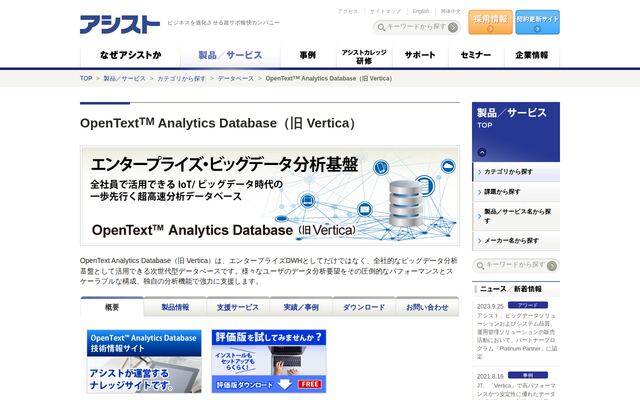Click 製品/サービス breadcrumb link
Screen dimensions: 640x400
124,78
